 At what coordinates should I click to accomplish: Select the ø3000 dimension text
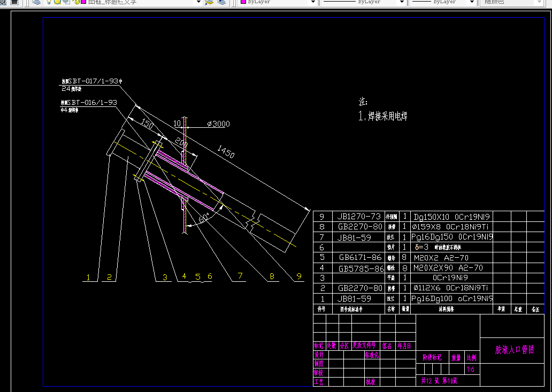coord(218,124)
